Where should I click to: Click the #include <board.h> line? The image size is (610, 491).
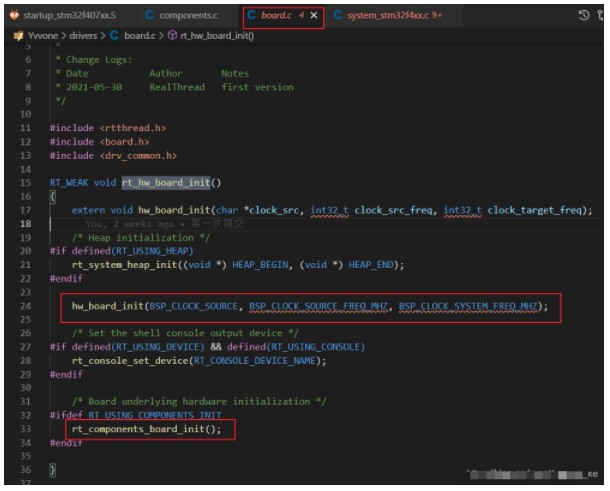click(x=100, y=142)
